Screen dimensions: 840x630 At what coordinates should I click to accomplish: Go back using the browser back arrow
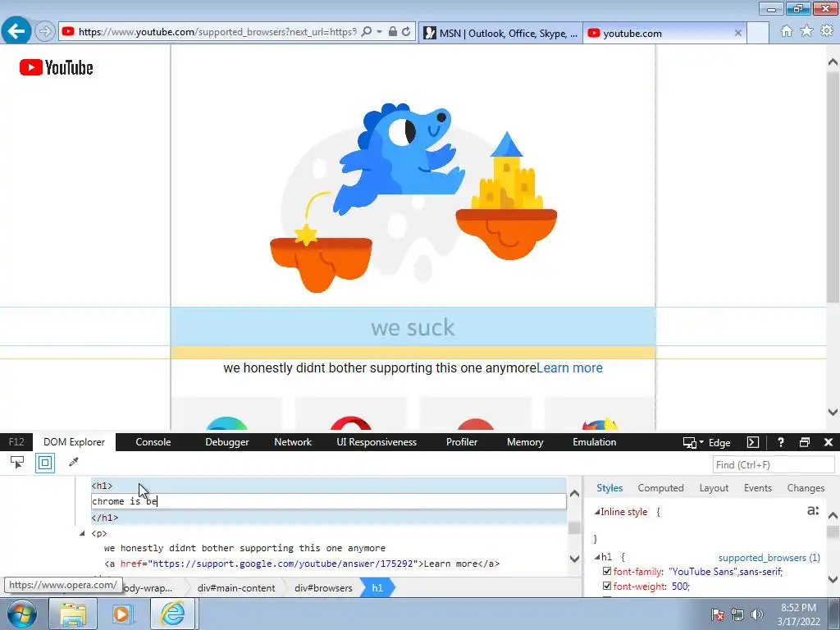(16, 31)
